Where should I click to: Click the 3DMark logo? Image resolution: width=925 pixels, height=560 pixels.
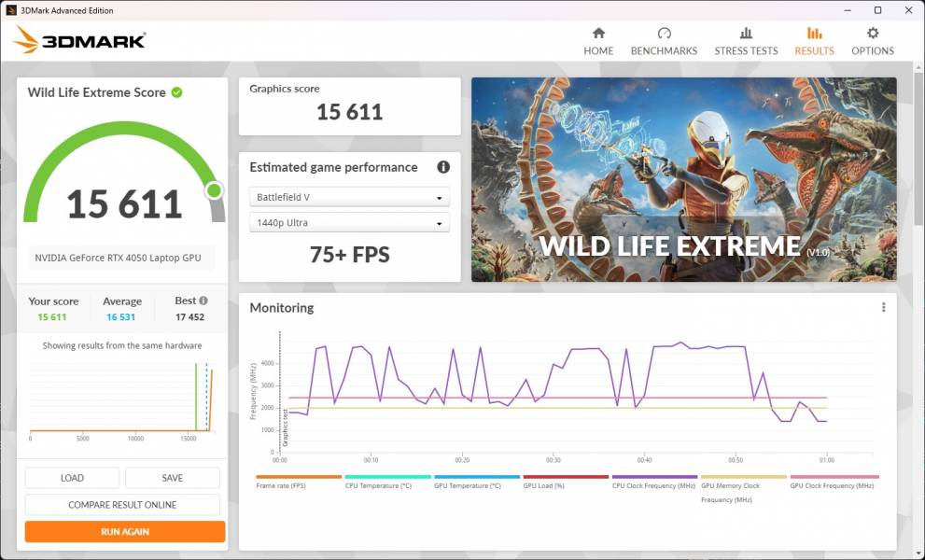pyautogui.click(x=79, y=40)
